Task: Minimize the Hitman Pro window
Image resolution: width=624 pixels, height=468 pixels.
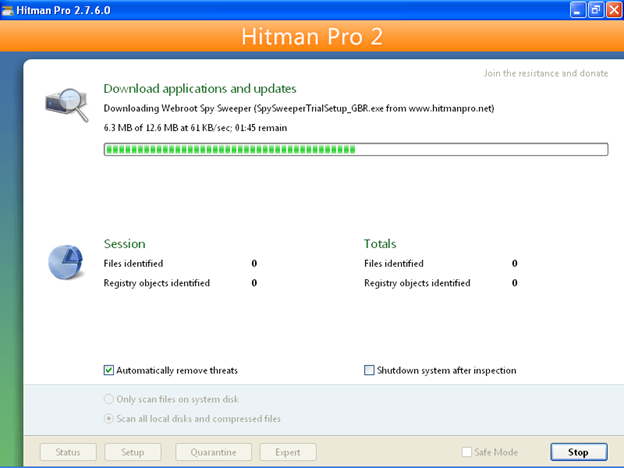Action: tap(578, 10)
